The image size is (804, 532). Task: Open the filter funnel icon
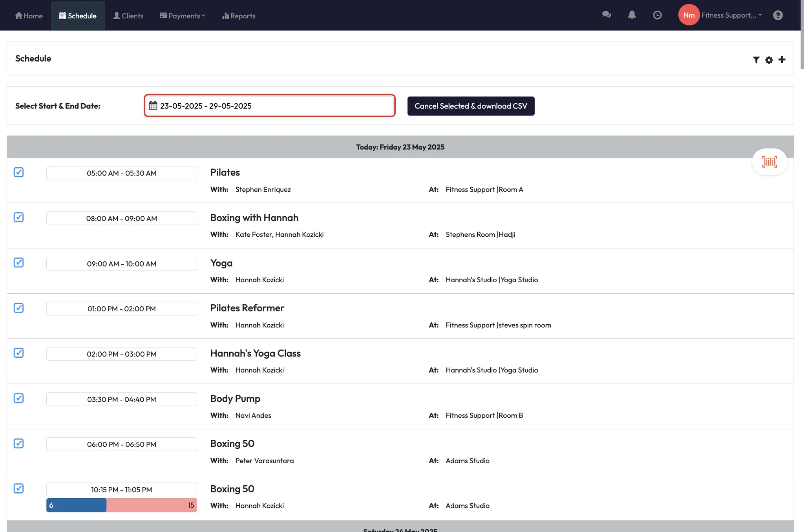click(756, 60)
